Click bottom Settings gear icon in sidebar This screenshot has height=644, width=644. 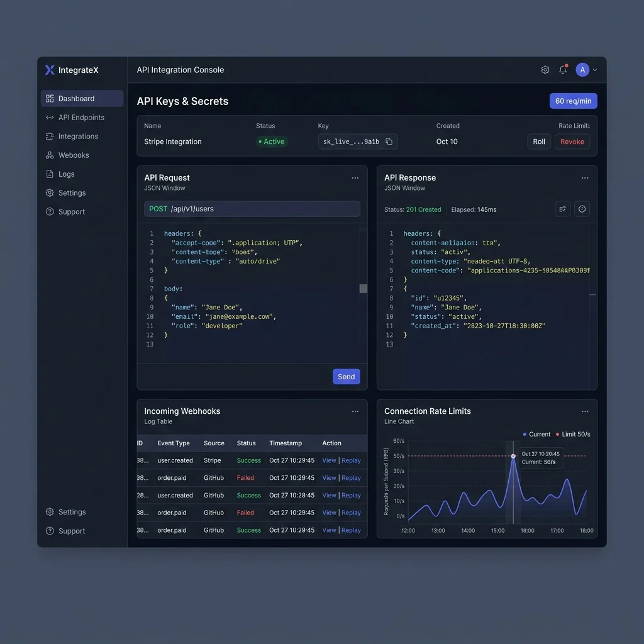50,512
